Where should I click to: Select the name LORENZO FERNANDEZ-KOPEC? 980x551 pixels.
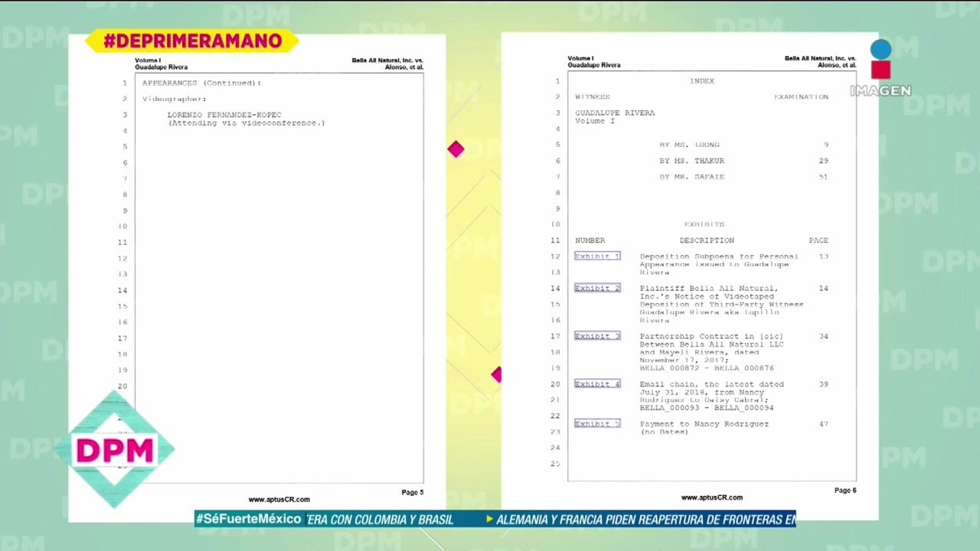click(x=224, y=115)
